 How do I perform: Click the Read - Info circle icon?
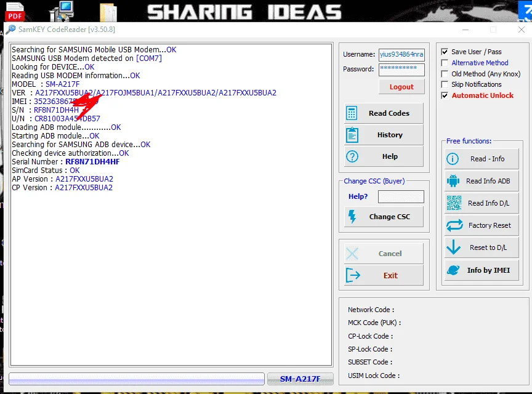[453, 159]
